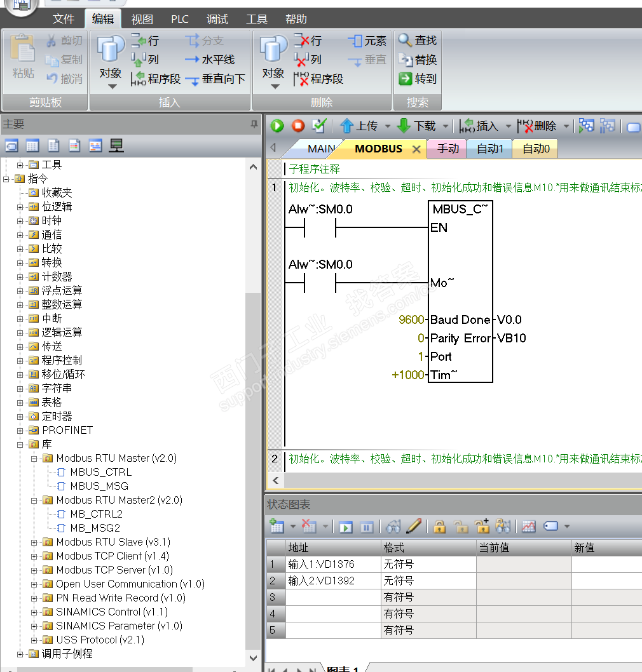Select MB_CTRL2 instruction in tree
The image size is (642, 672).
click(x=96, y=514)
